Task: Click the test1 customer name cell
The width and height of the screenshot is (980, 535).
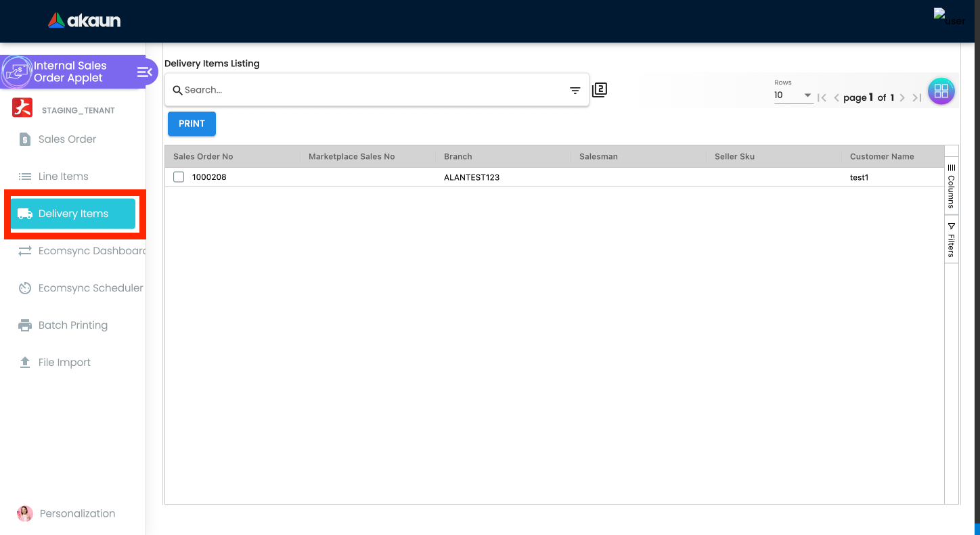Action: [859, 177]
